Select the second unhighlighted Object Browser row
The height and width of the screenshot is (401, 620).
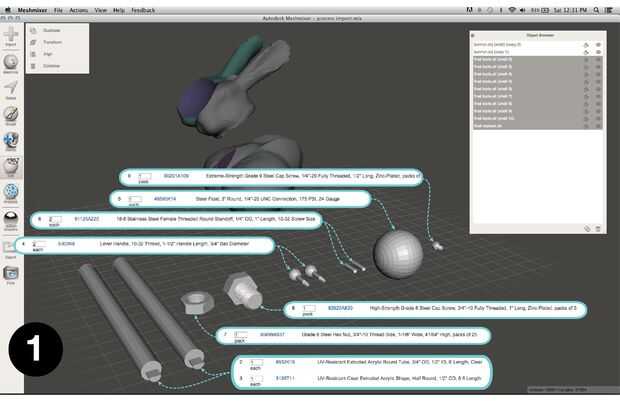[538, 52]
